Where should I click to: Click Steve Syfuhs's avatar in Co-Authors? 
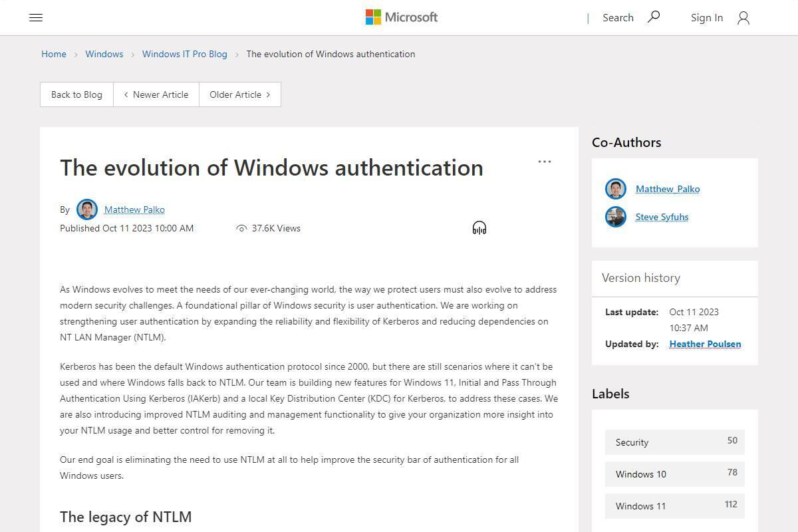pyautogui.click(x=616, y=217)
